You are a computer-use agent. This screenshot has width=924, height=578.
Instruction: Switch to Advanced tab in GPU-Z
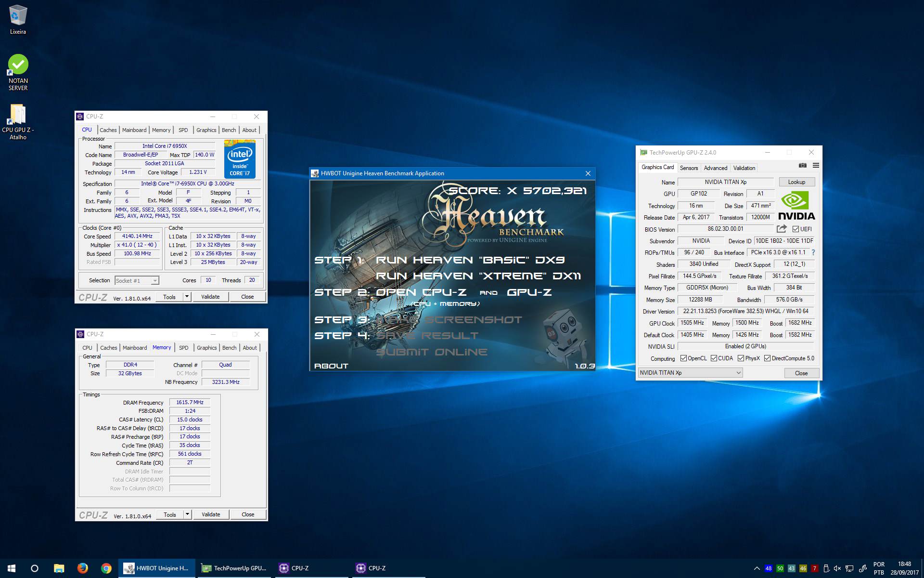click(x=716, y=168)
